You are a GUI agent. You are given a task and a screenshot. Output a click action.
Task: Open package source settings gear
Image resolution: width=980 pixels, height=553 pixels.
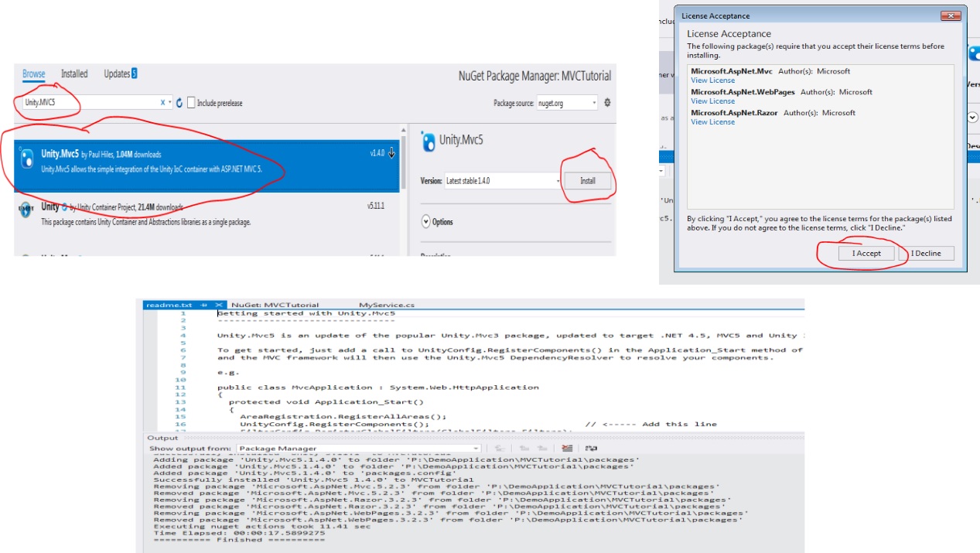click(607, 103)
